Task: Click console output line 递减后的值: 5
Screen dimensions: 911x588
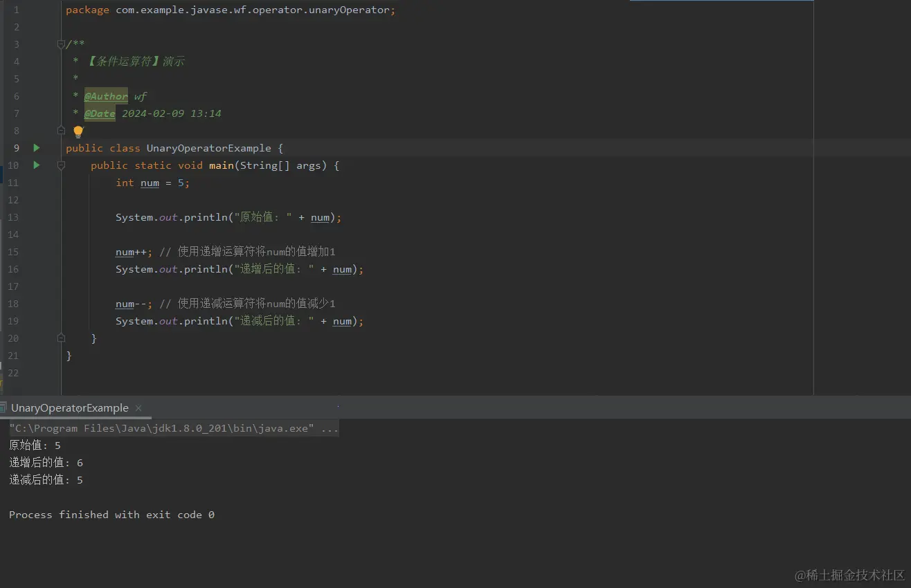Action: [46, 480]
